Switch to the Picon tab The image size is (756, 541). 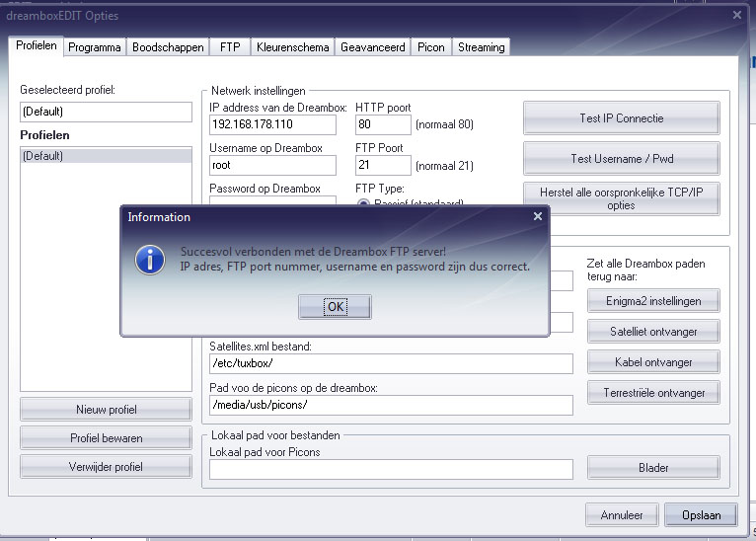click(431, 47)
